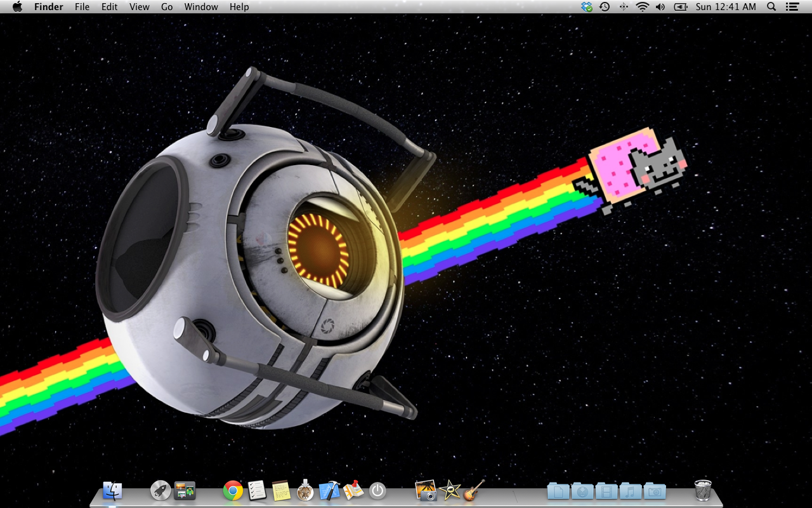The image size is (812, 508).
Task: Open the Help menu
Action: 239,7
